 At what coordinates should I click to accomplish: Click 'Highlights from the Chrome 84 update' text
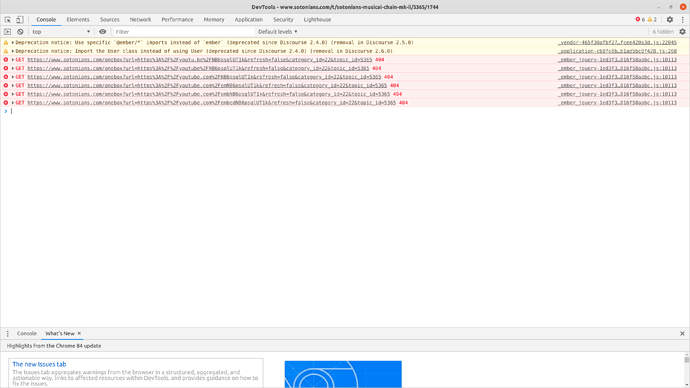tap(54, 346)
